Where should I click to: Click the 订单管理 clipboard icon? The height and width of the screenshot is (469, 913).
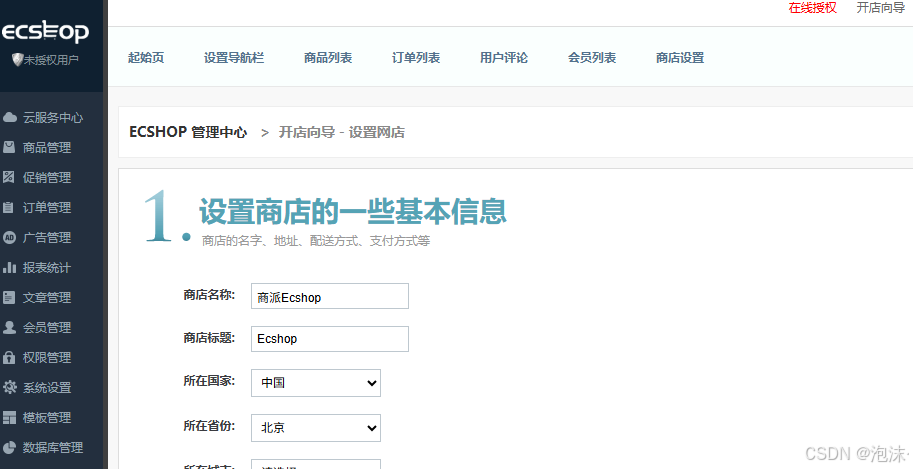tap(9, 207)
